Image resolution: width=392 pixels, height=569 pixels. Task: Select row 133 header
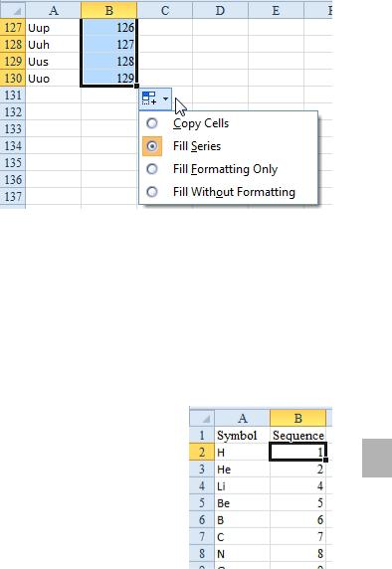[x=13, y=129]
